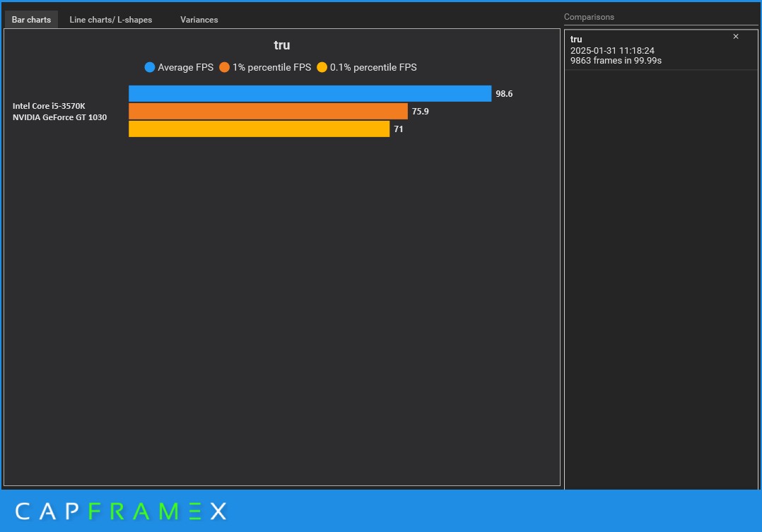
Task: Click the 98.6 value label
Action: coord(504,94)
